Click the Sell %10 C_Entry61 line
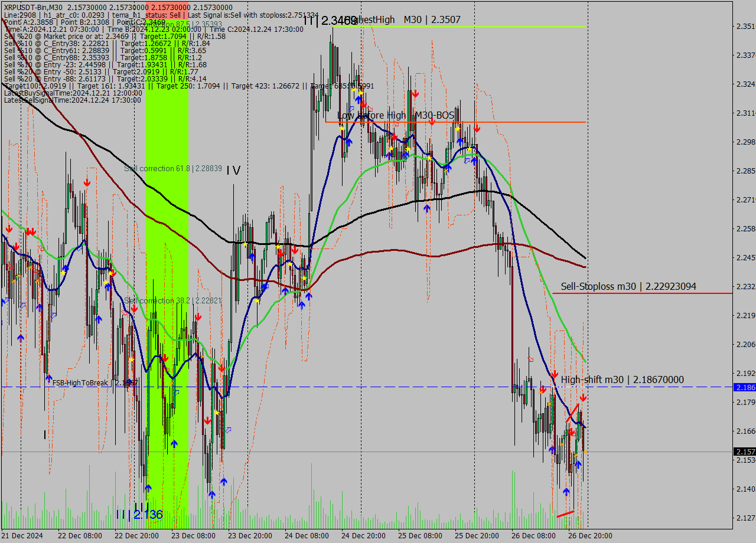Viewport: 756px width, 543px height. coord(105,50)
